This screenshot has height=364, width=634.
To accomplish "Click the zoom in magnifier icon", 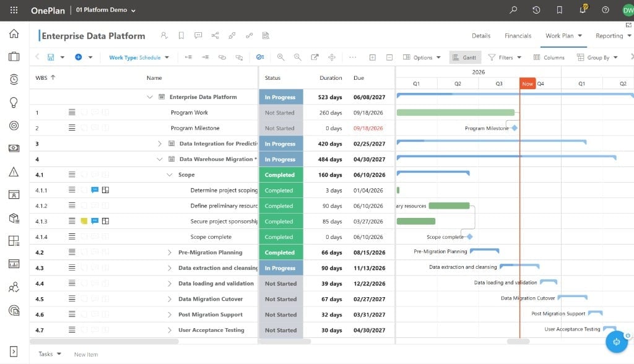I will click(280, 58).
